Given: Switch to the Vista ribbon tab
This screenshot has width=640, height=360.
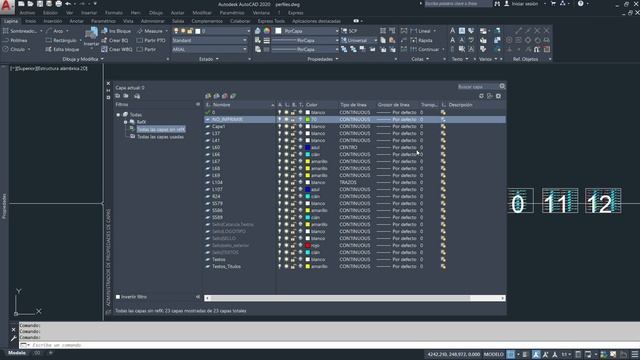Looking at the screenshot, I should (x=128, y=21).
